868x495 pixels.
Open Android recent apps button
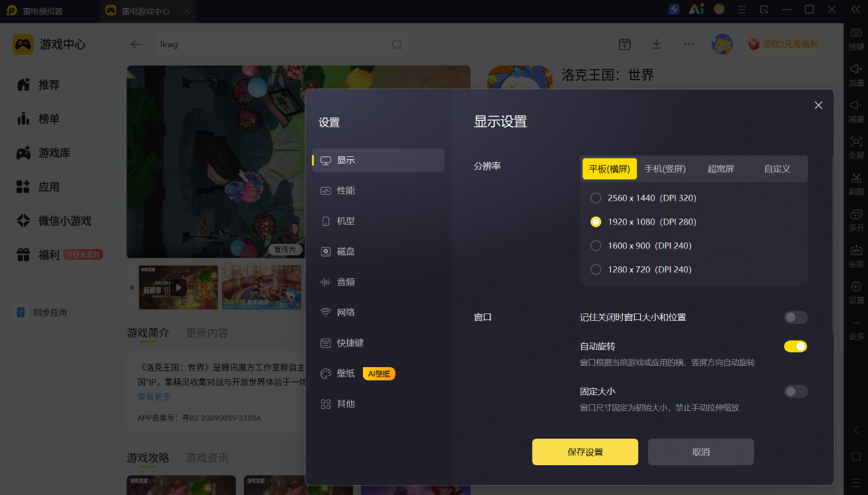[856, 482]
